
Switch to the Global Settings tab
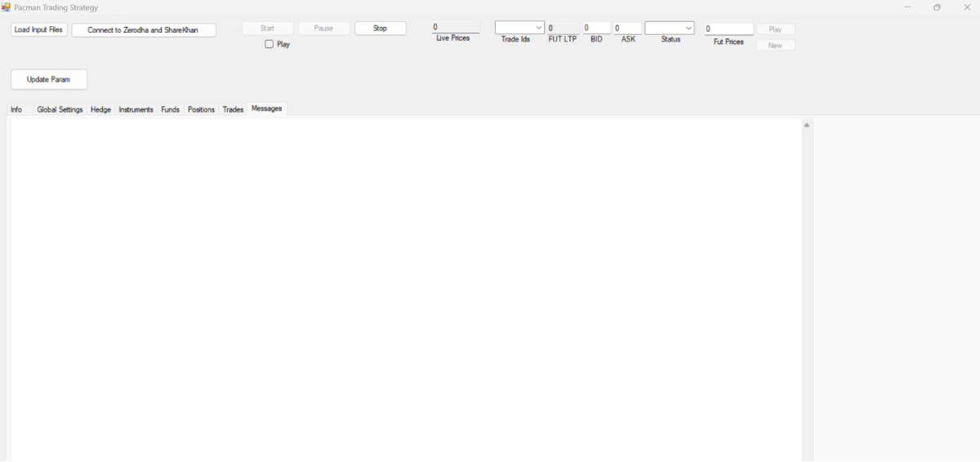tap(60, 109)
